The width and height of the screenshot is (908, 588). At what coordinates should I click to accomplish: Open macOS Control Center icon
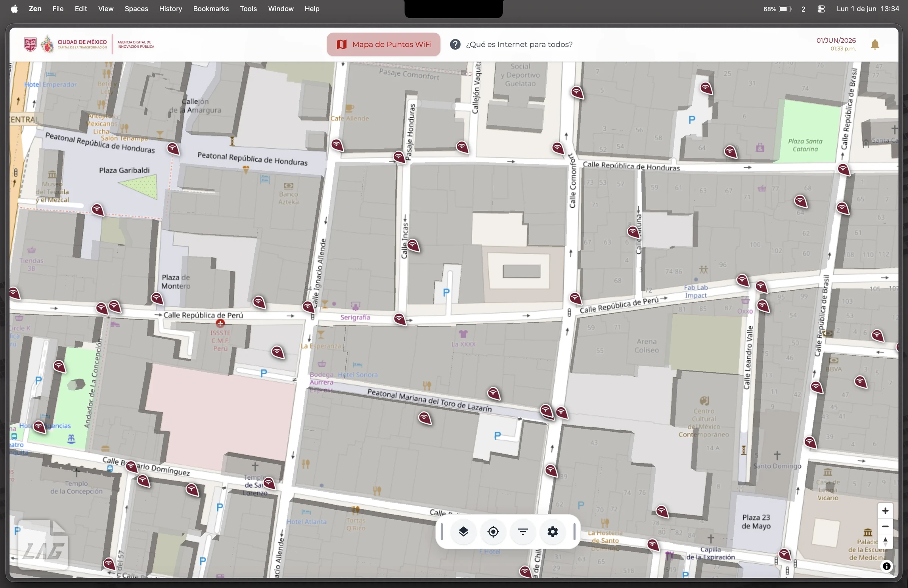click(821, 9)
